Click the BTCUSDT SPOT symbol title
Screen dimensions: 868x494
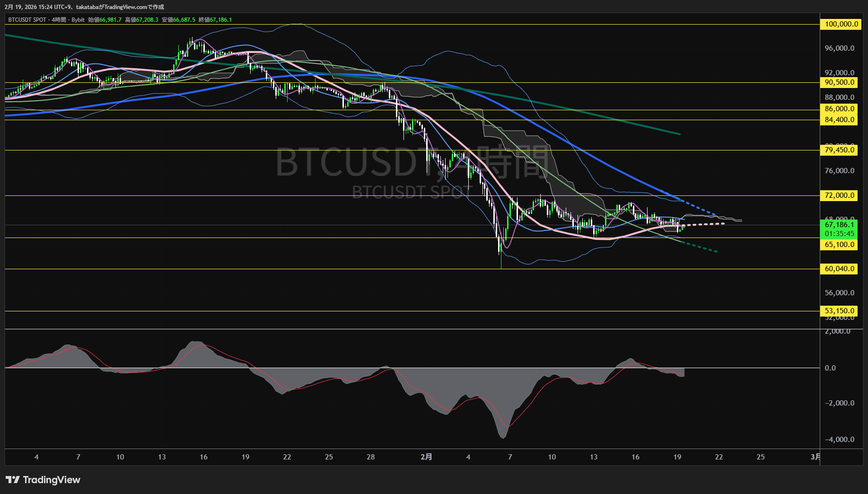27,20
